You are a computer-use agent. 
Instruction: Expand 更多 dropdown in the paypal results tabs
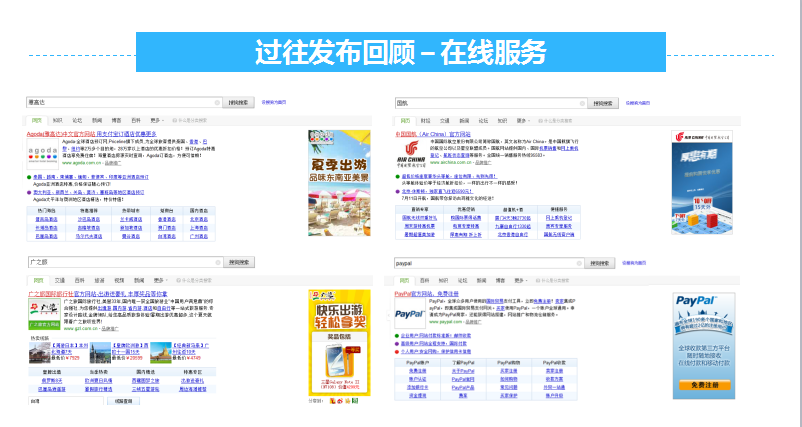pos(521,281)
